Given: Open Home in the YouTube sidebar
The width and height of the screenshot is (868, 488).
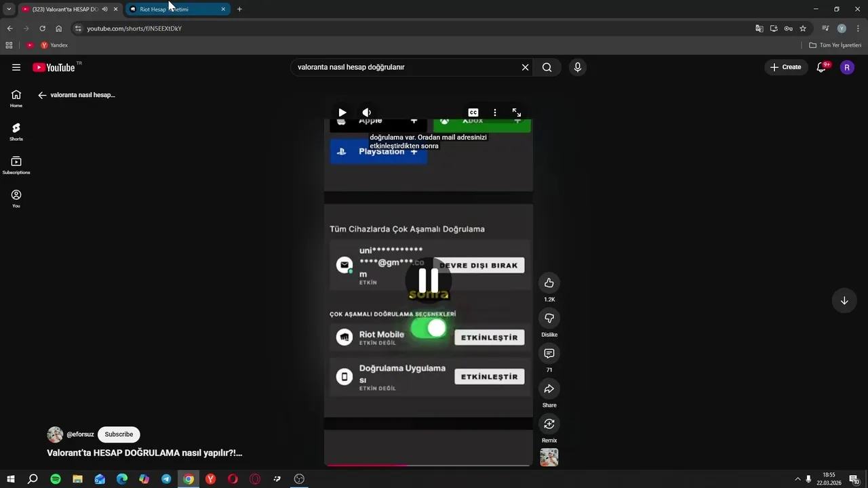Looking at the screenshot, I should 16,98.
